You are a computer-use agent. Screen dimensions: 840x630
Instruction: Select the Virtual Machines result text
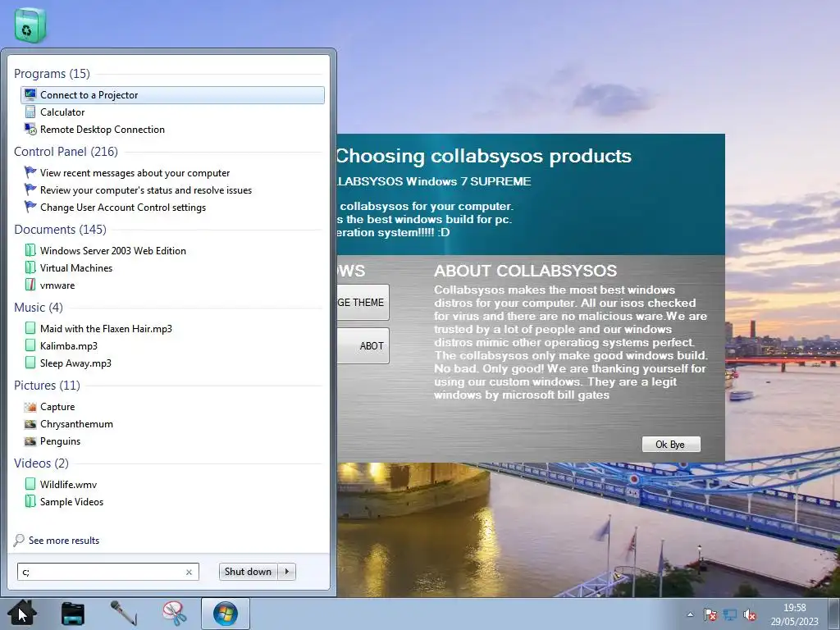(76, 267)
